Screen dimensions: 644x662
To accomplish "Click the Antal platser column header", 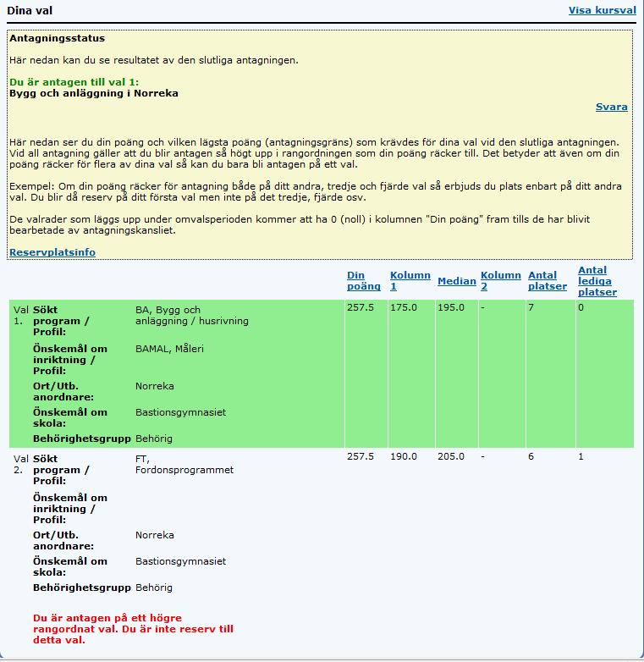I will (548, 281).
